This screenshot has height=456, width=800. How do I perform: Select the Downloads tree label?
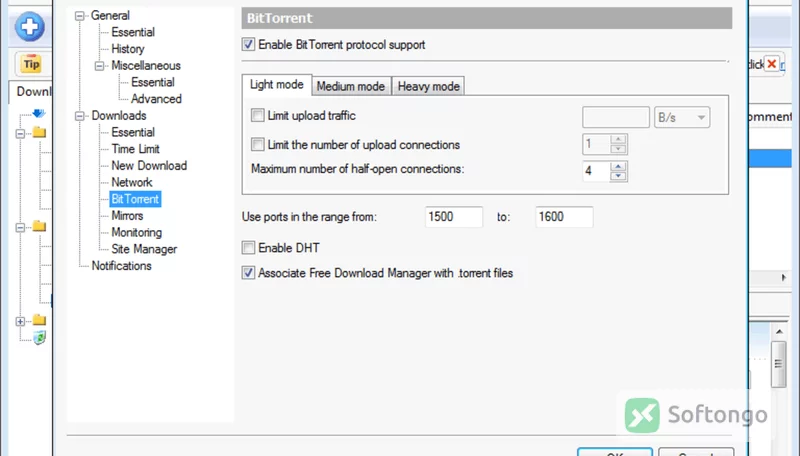pyautogui.click(x=119, y=116)
